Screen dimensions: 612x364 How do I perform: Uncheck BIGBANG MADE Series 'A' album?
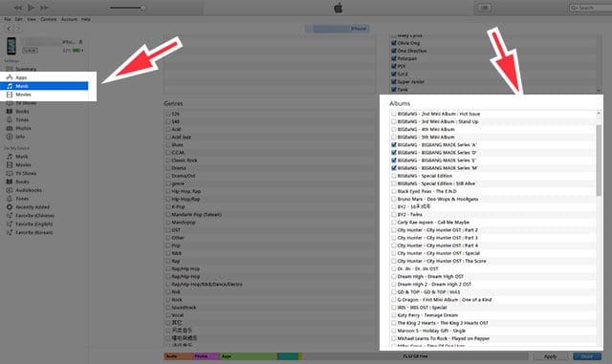(393, 145)
